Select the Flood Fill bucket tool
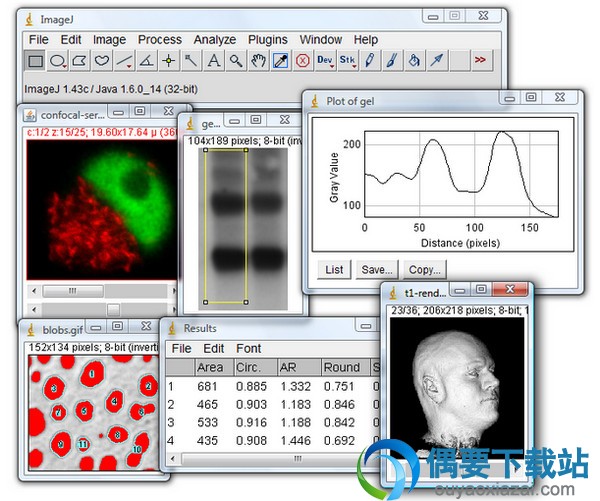This screenshot has width=600, height=501. 414,60
